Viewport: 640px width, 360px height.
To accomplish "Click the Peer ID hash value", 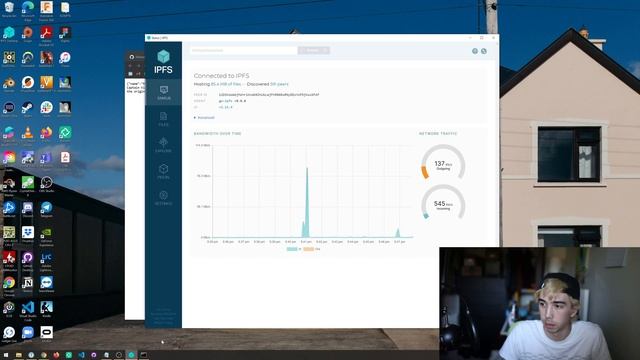I will pos(269,95).
